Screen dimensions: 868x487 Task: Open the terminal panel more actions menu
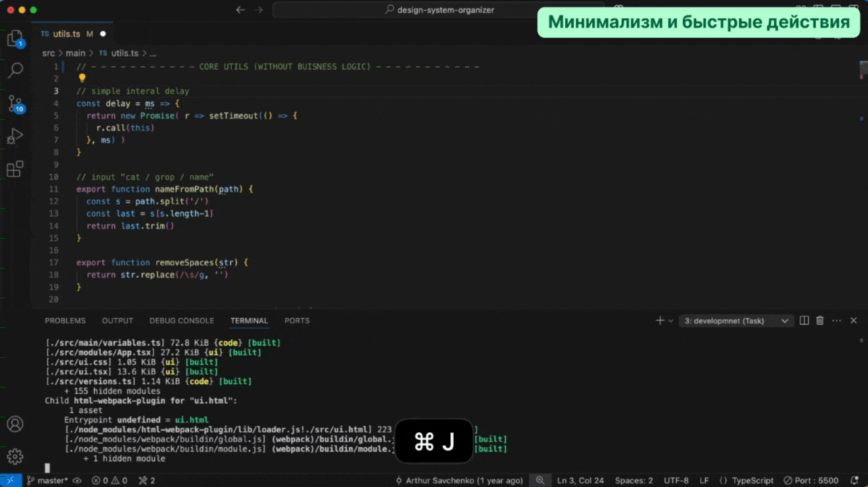(836, 321)
